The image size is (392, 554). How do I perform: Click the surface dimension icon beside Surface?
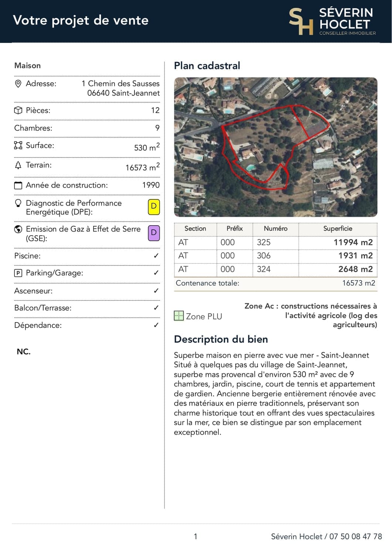(18, 145)
